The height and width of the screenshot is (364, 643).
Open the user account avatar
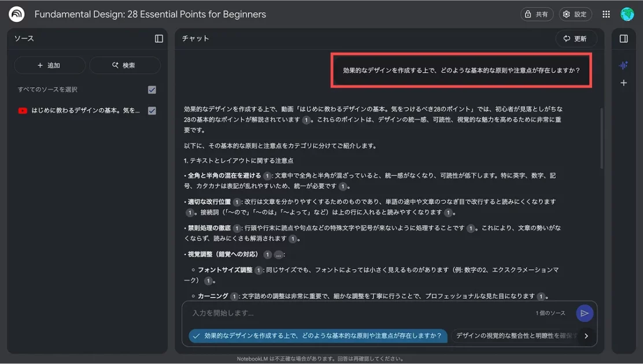(x=627, y=14)
